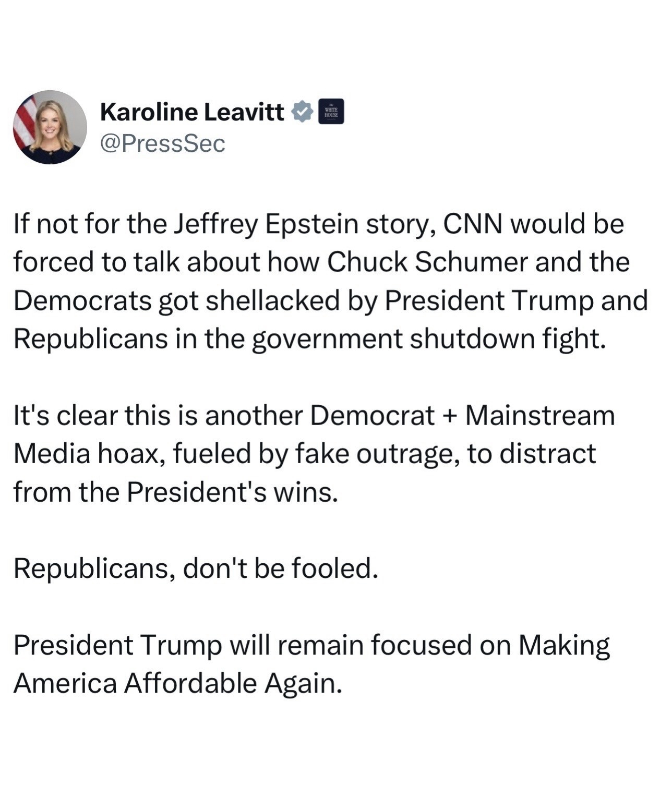Click the @PressSec handle

162,143
